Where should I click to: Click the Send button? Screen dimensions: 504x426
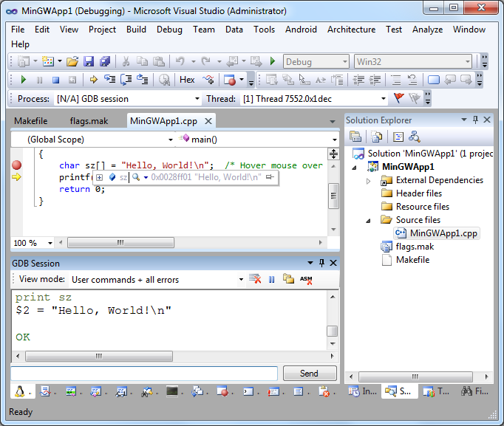[x=310, y=374]
